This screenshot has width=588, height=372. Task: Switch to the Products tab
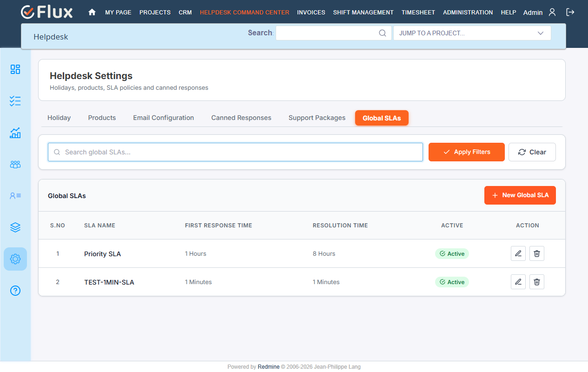[x=102, y=118]
